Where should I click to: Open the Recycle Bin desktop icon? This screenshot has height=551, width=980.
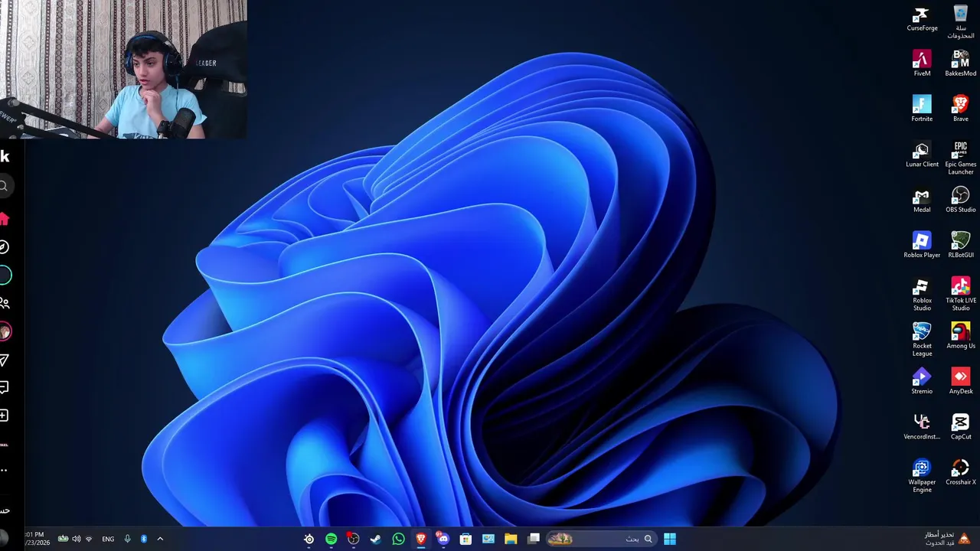960,22
